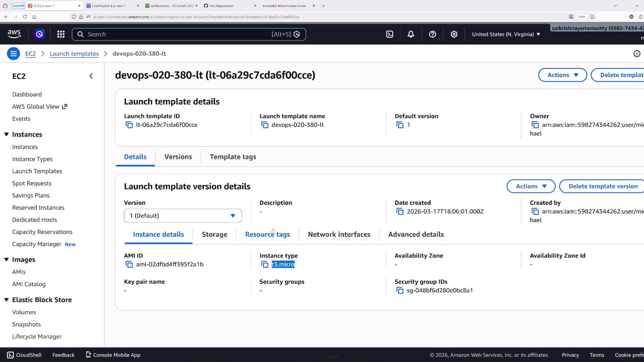Select the Instance details tab

(x=158, y=235)
